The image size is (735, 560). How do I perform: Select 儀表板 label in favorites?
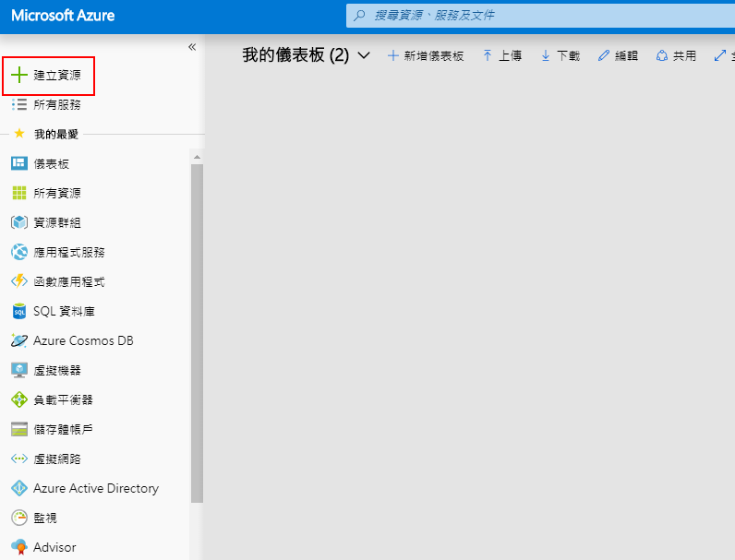(x=52, y=163)
